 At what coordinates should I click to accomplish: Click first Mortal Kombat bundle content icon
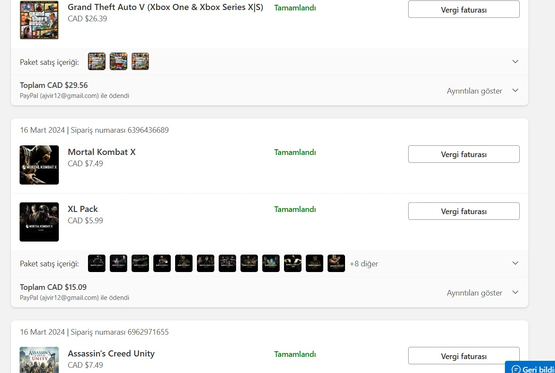pos(97,263)
